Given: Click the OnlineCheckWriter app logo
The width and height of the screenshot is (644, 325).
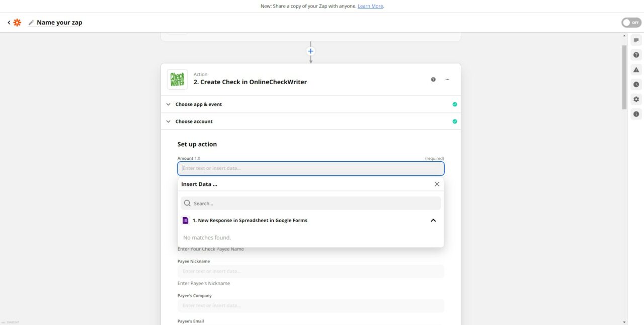Looking at the screenshot, I should [177, 79].
